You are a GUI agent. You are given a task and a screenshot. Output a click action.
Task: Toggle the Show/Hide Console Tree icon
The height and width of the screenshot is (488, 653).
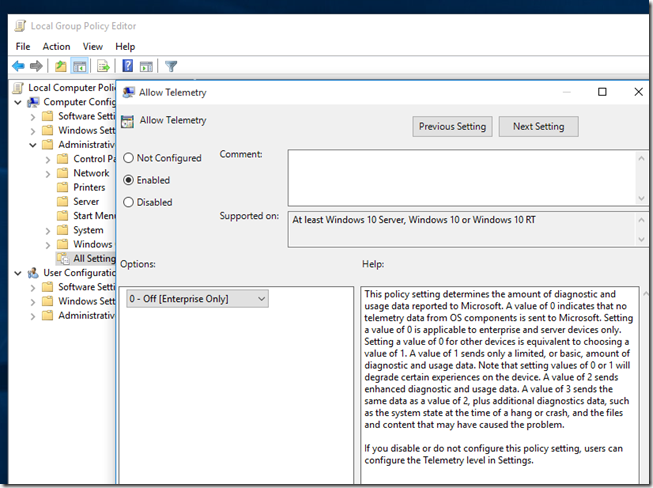click(x=80, y=66)
